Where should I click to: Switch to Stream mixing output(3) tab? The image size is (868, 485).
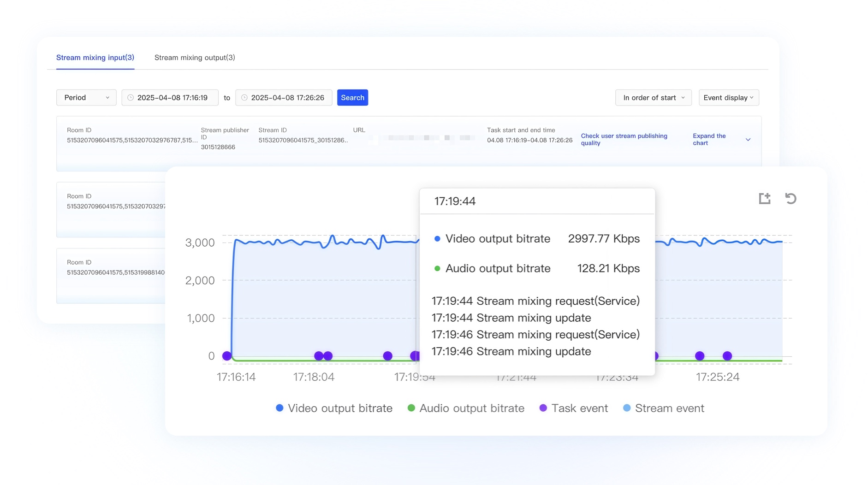click(x=195, y=58)
